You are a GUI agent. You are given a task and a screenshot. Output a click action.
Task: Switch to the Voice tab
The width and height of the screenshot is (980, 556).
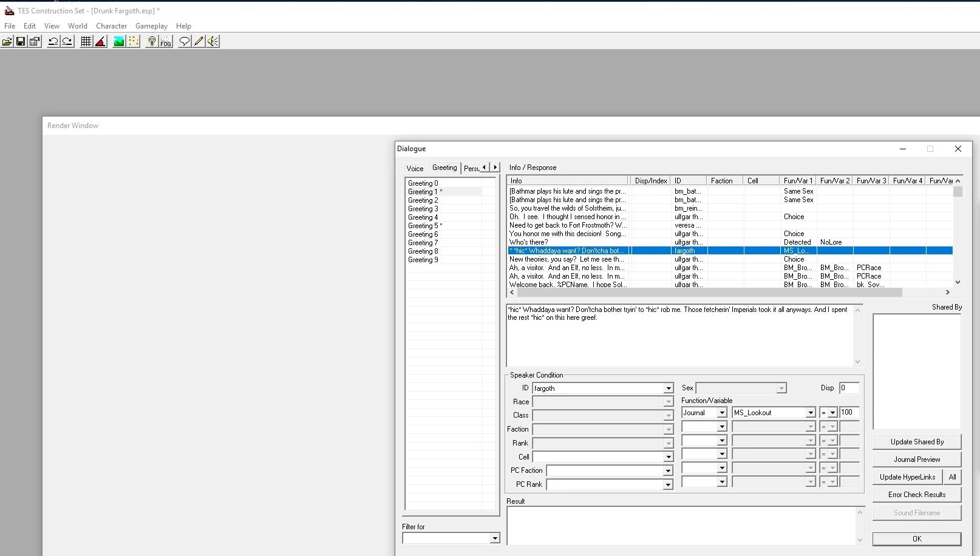(x=415, y=169)
